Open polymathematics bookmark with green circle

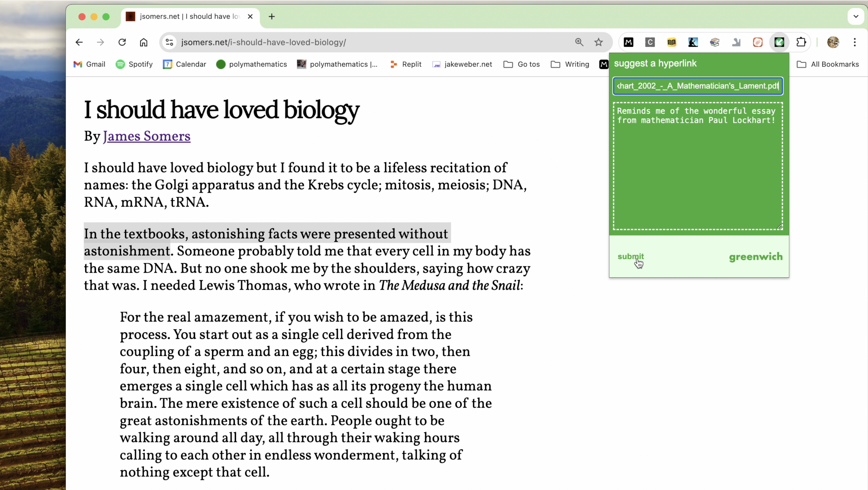tap(251, 64)
